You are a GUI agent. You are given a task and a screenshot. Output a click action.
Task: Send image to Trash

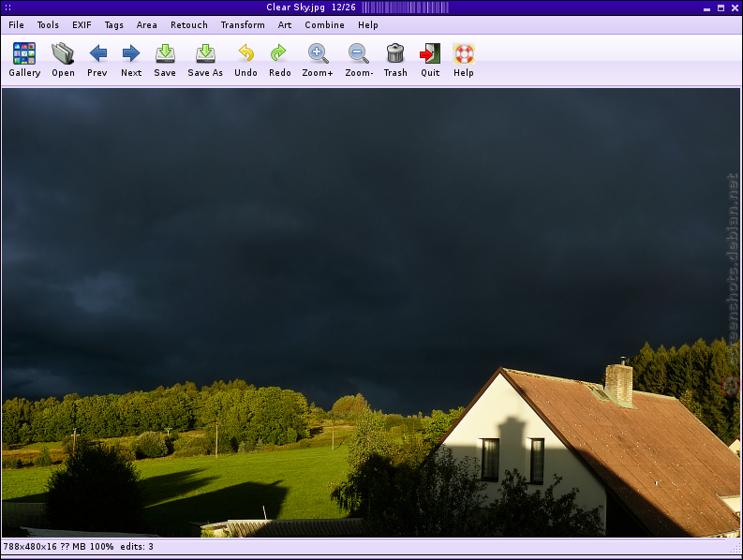tap(395, 53)
